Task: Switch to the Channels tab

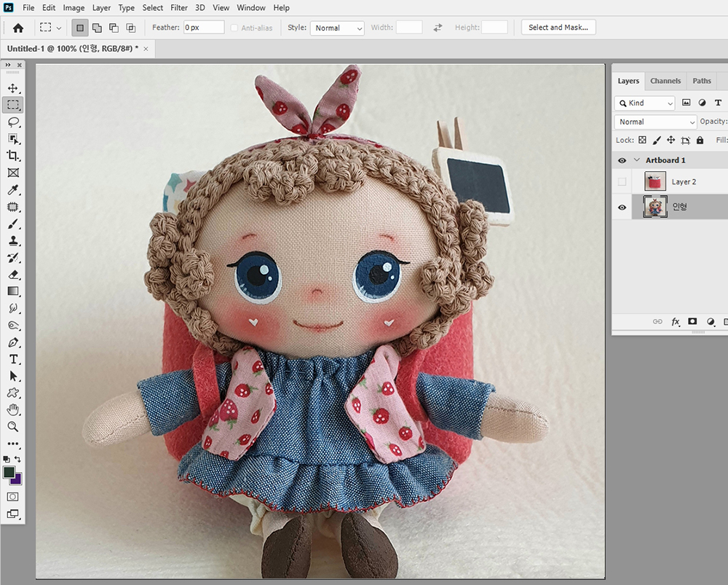Action: point(665,81)
